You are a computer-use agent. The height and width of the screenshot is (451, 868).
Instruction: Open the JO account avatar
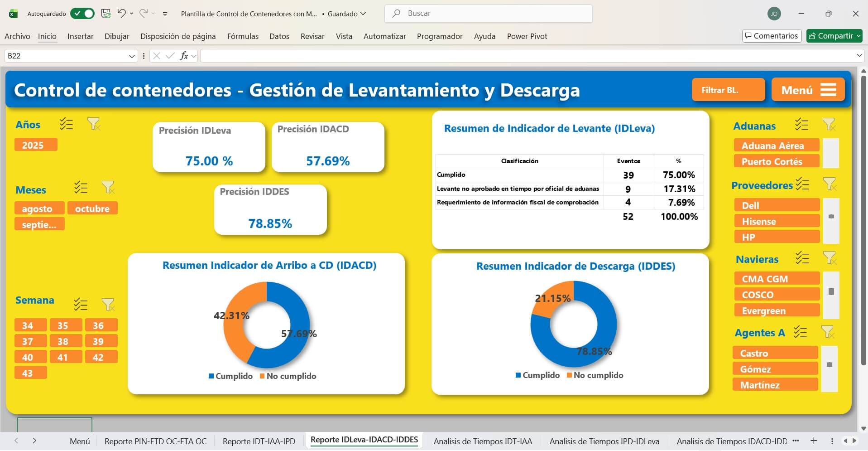(774, 14)
